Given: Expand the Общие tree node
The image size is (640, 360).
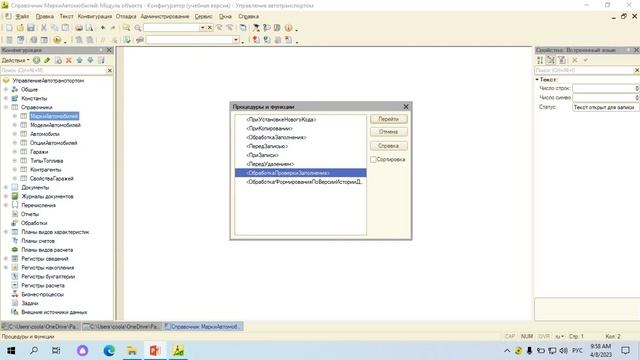Looking at the screenshot, I should 6,89.
